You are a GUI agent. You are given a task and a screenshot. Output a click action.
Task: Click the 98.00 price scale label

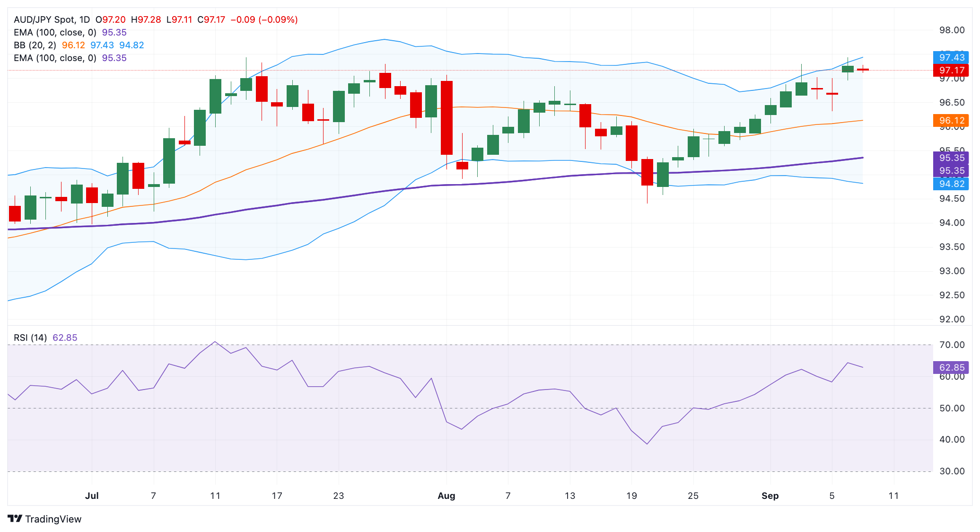click(952, 30)
